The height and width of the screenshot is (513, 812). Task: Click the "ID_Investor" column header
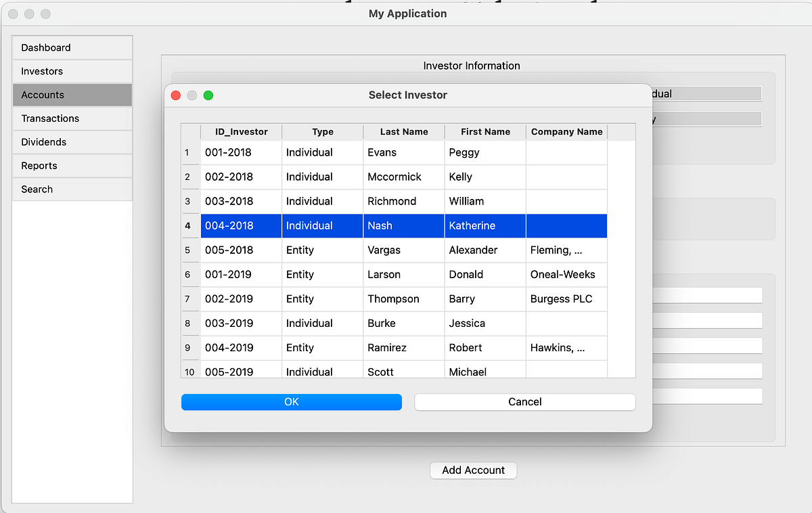pos(240,131)
